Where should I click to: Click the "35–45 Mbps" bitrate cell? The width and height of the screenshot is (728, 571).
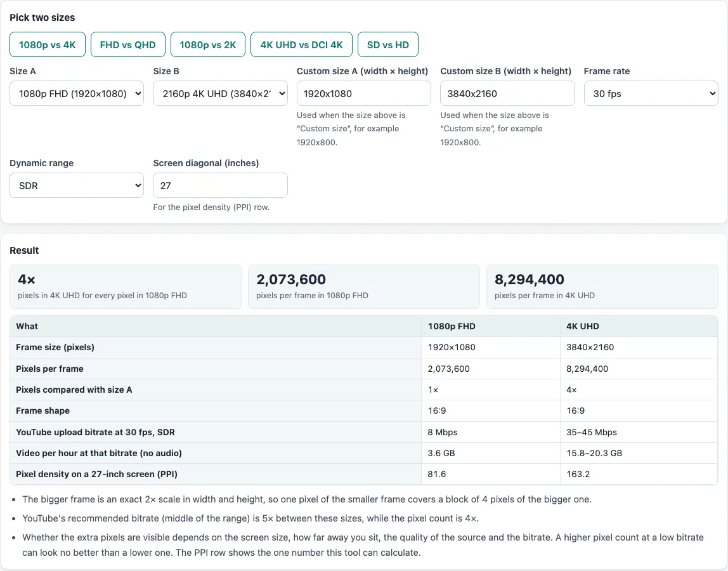tap(639, 432)
